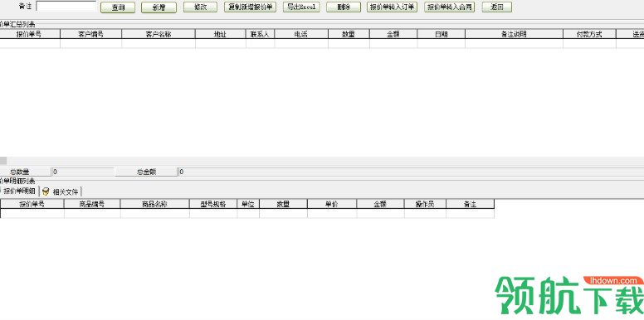Click the 电话 column header
This screenshot has height=320, width=644.
click(301, 34)
